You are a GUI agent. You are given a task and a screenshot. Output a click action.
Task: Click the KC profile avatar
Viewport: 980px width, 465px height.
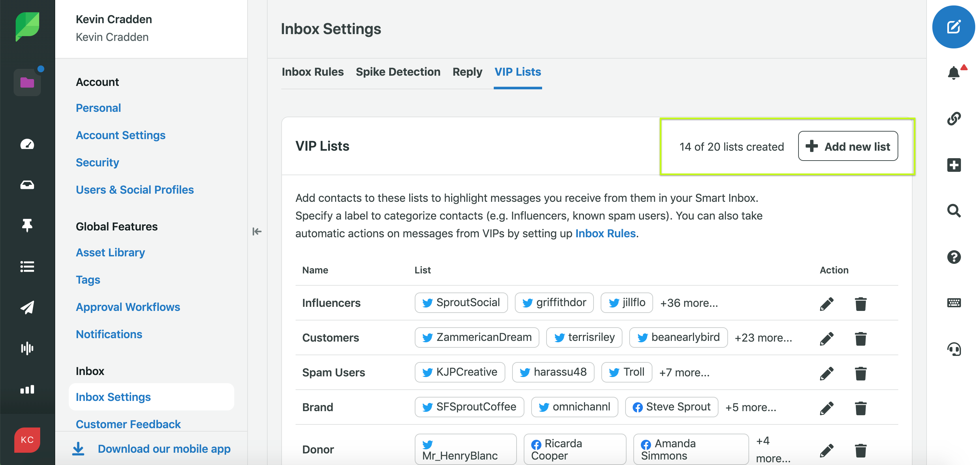(x=27, y=440)
